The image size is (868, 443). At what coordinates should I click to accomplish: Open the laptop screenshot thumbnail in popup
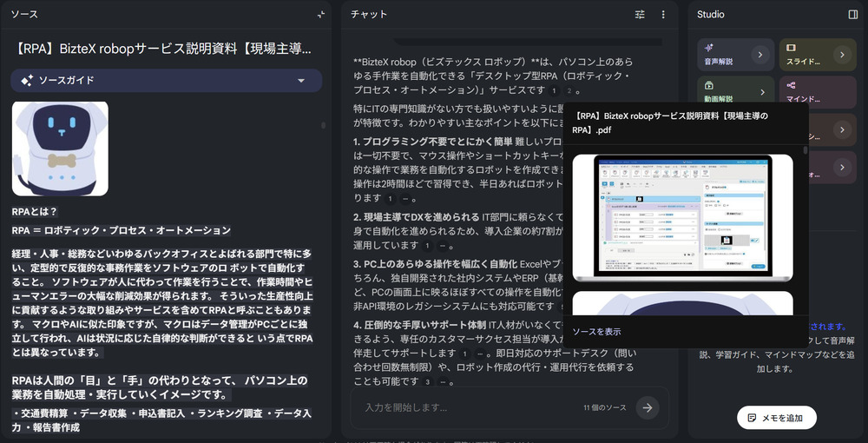[x=682, y=218]
